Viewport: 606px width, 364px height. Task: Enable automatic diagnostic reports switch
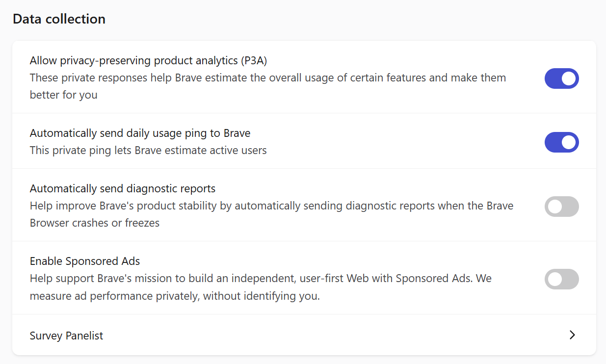point(561,207)
